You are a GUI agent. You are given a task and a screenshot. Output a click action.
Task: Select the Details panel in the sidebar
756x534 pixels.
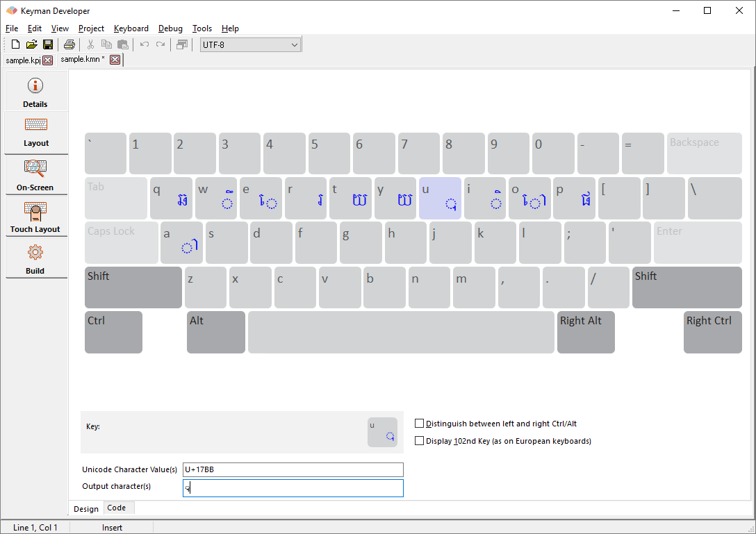[35, 90]
